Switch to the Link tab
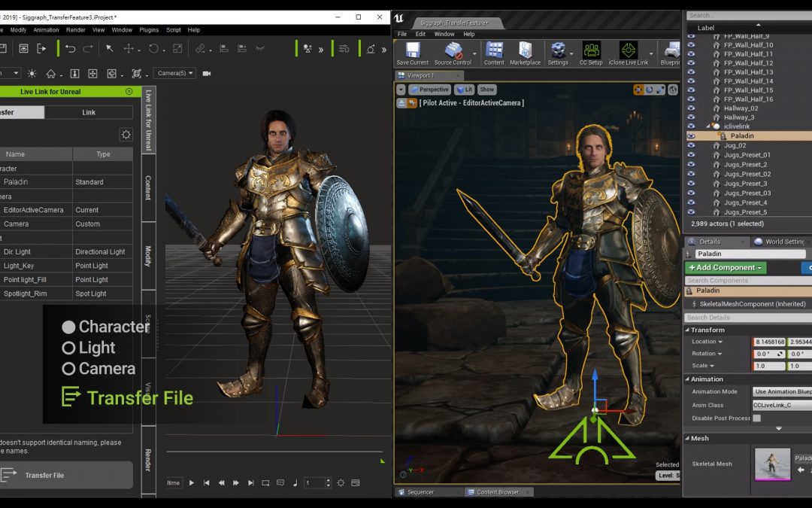 click(89, 112)
